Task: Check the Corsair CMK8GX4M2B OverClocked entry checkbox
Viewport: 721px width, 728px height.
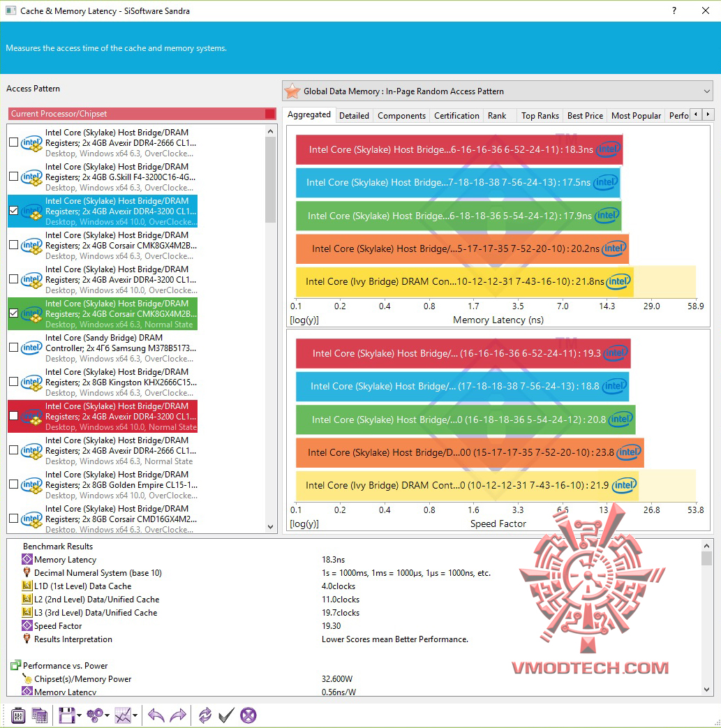Action: [13, 245]
